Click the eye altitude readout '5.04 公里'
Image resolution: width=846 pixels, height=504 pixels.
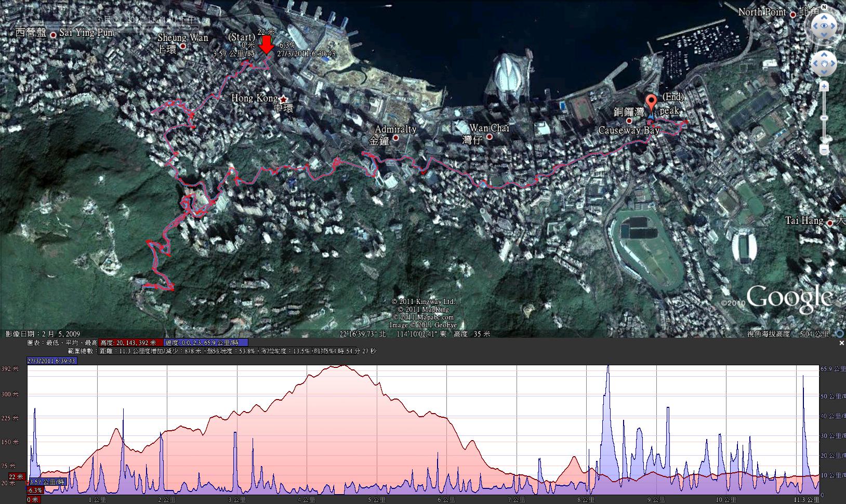coord(814,334)
